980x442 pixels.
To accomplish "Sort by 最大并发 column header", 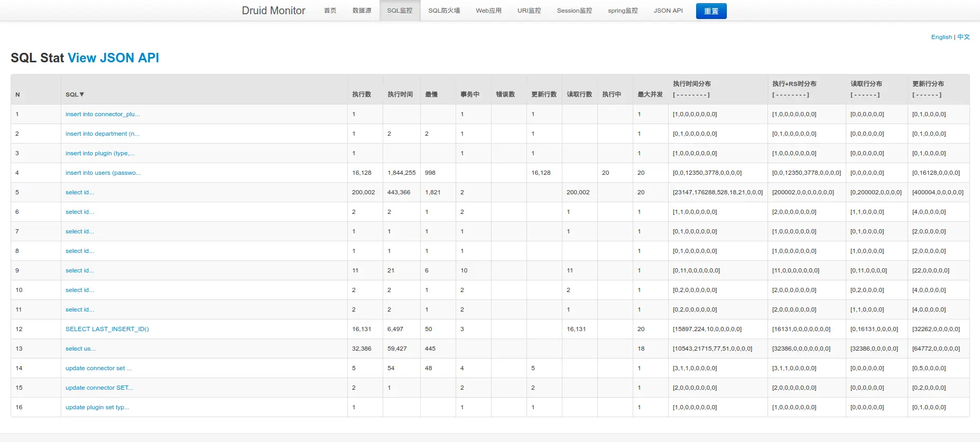I will (x=650, y=95).
